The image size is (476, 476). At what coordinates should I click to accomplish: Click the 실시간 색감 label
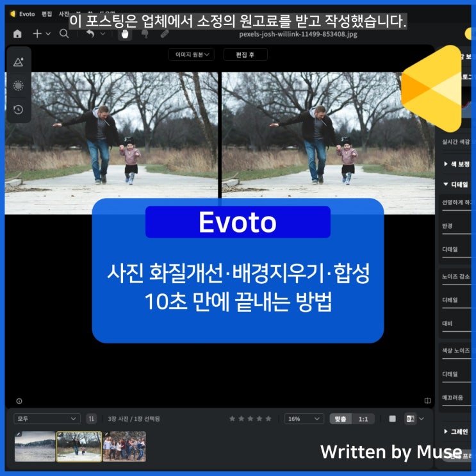click(455, 142)
